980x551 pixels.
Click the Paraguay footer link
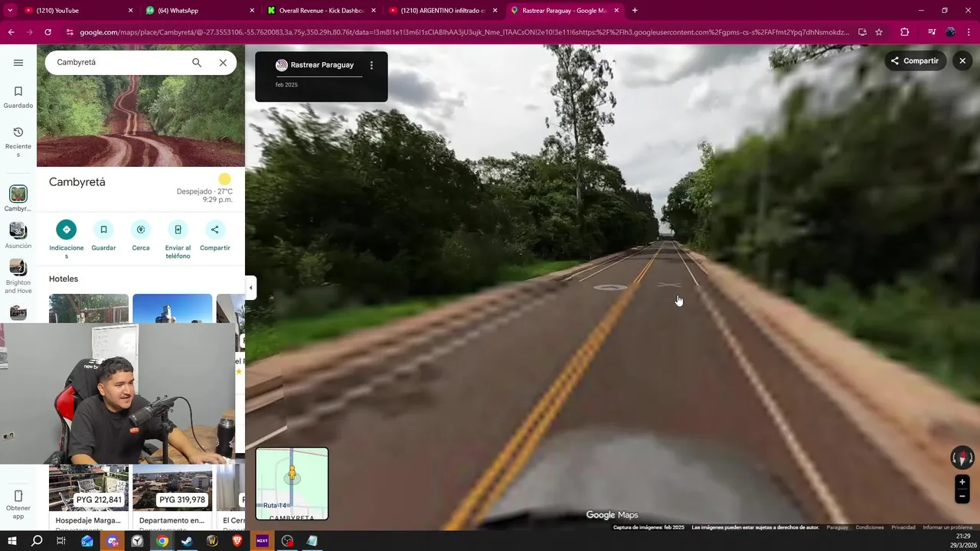(838, 527)
